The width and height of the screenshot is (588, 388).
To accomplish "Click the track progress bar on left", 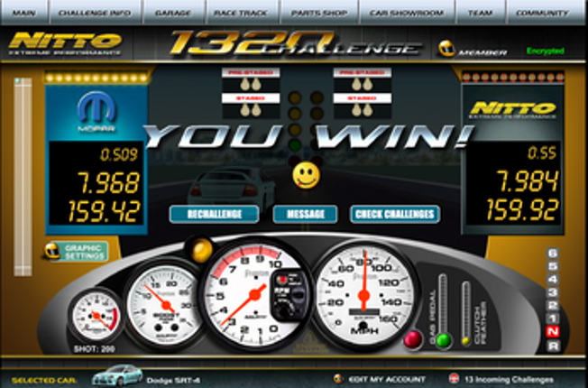I will click(x=23, y=177).
